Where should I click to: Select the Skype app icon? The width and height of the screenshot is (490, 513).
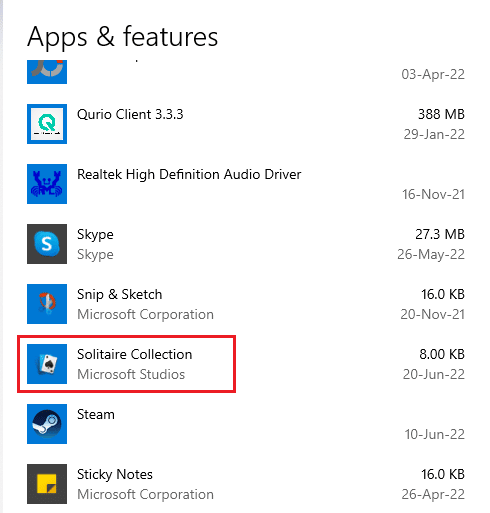point(47,244)
